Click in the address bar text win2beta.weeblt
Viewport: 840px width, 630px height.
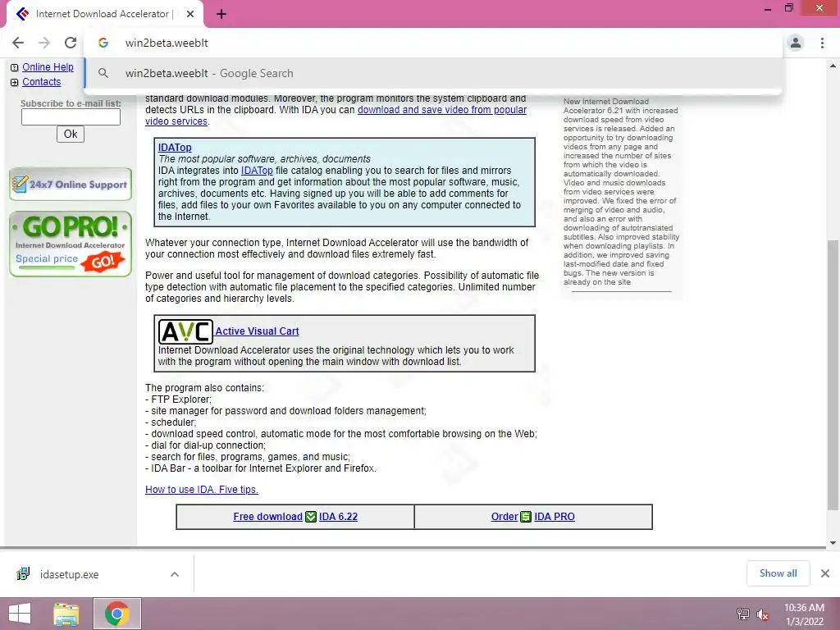click(167, 43)
